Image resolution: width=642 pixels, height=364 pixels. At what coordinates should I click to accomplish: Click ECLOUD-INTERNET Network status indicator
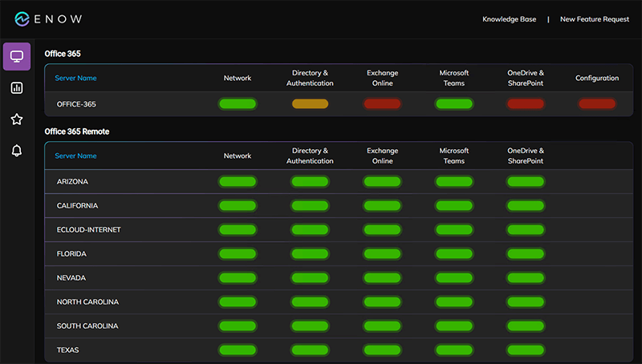[238, 230]
